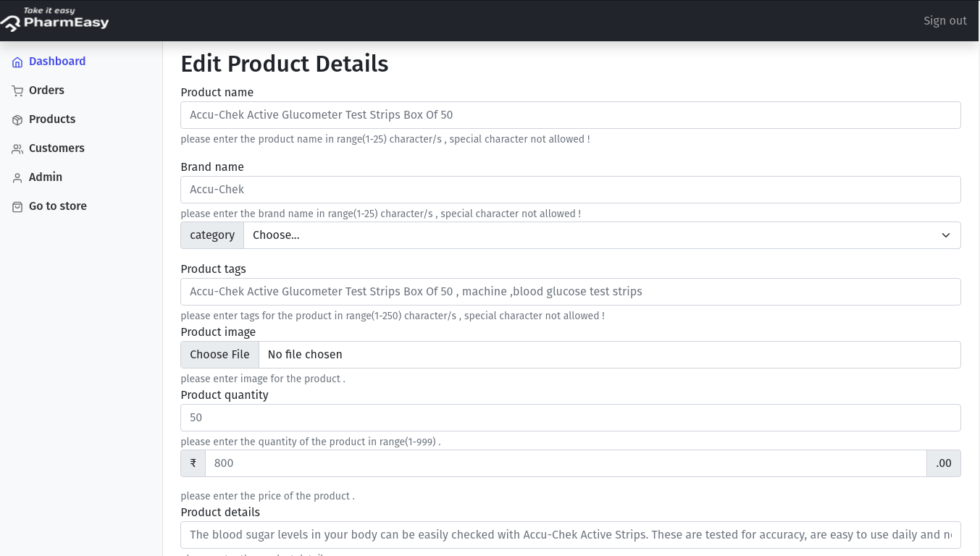Focus the Brand name input
The image size is (980, 556).
click(x=570, y=190)
